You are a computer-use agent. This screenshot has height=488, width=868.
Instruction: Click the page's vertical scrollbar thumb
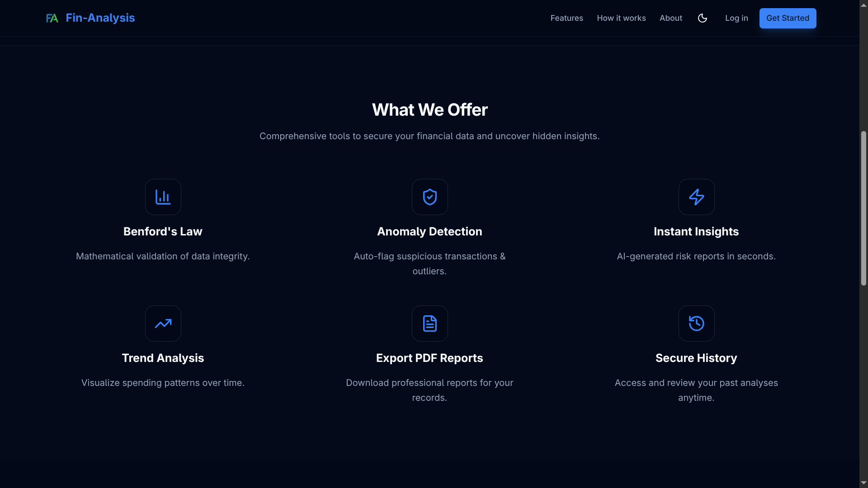pos(863,208)
